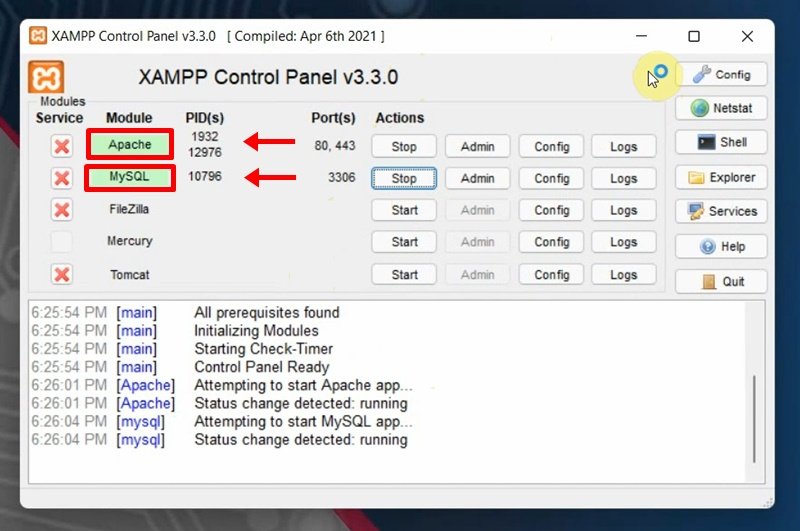Image resolution: width=800 pixels, height=531 pixels.
Task: Click log line 'Initializing Modules'
Action: pyautogui.click(x=256, y=331)
